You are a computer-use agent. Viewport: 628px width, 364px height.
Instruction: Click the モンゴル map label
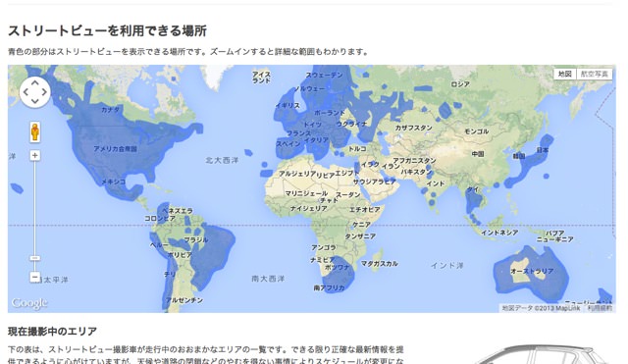point(477,131)
